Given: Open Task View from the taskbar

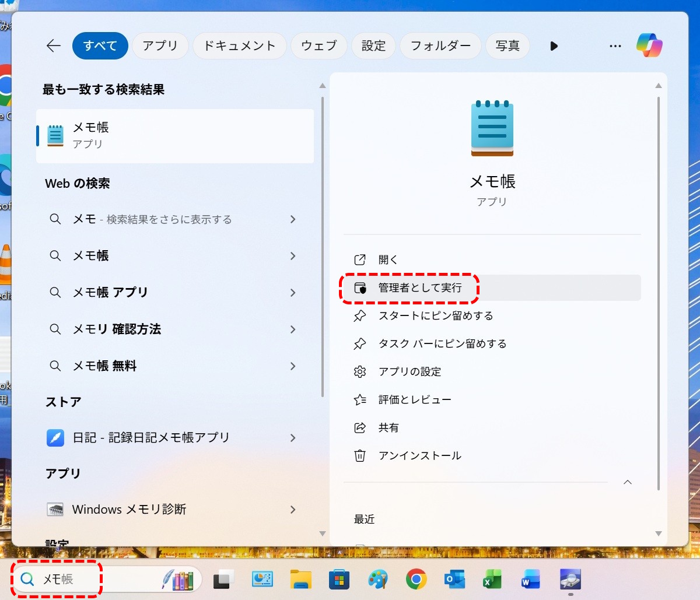Looking at the screenshot, I should 224,580.
